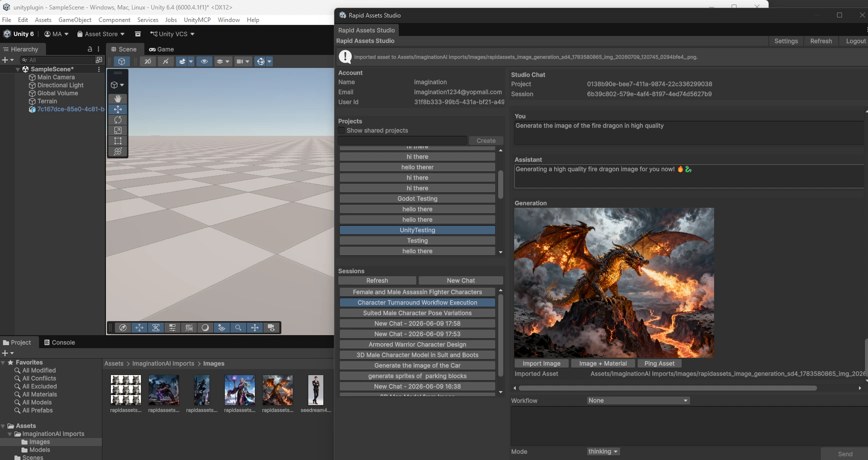Select Main Camera in Hierarchy
The height and width of the screenshot is (460, 868).
56,77
